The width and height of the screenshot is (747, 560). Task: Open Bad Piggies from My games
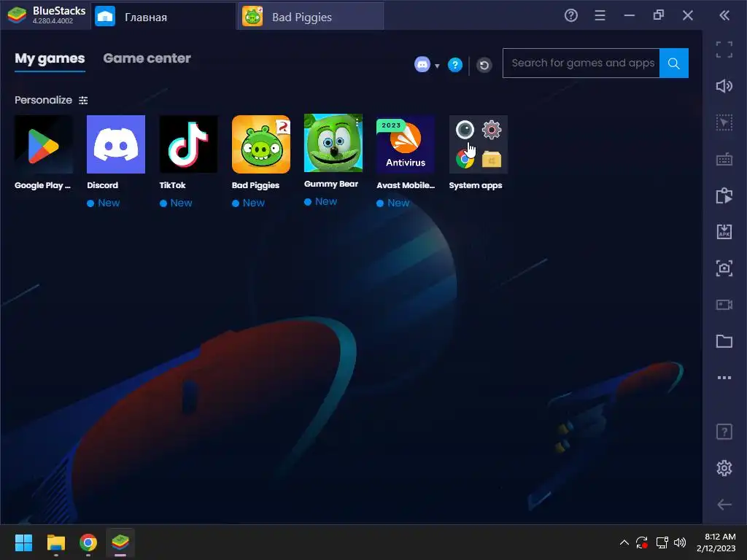260,144
